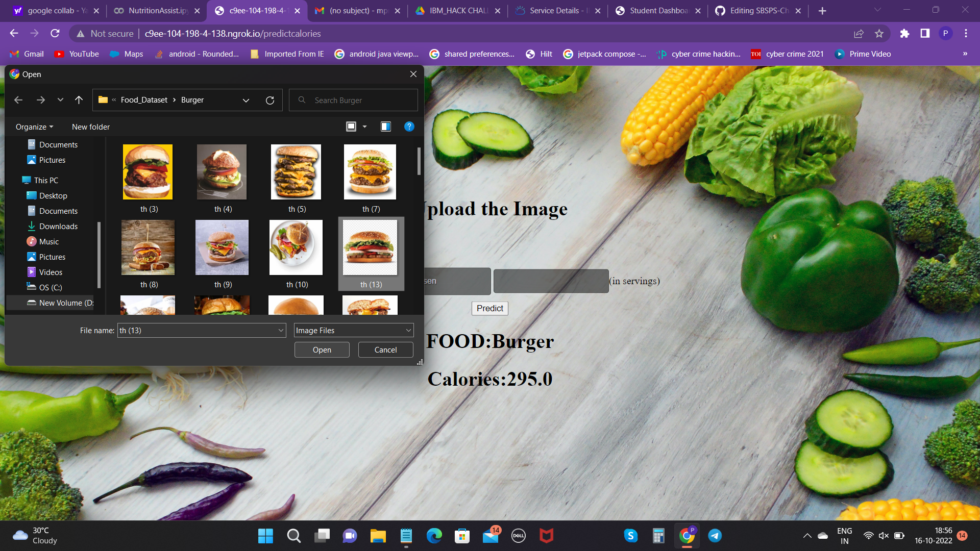
Task: Open file dialog help icon
Action: (x=409, y=127)
